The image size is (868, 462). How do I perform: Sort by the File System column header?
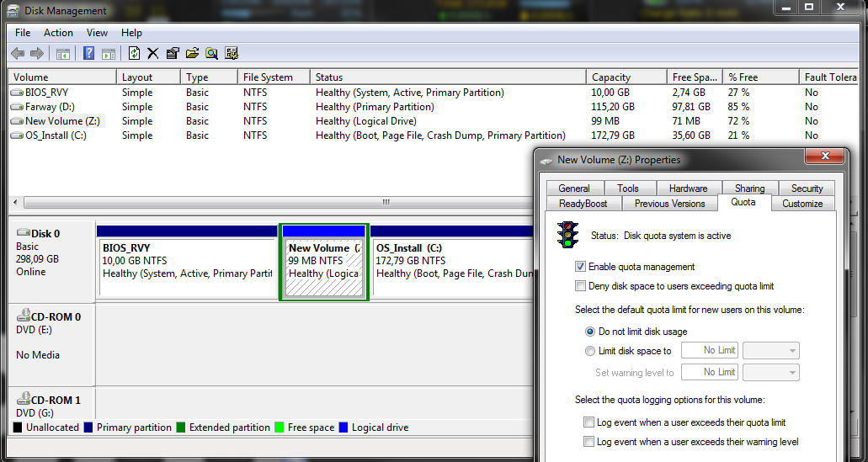tap(274, 77)
